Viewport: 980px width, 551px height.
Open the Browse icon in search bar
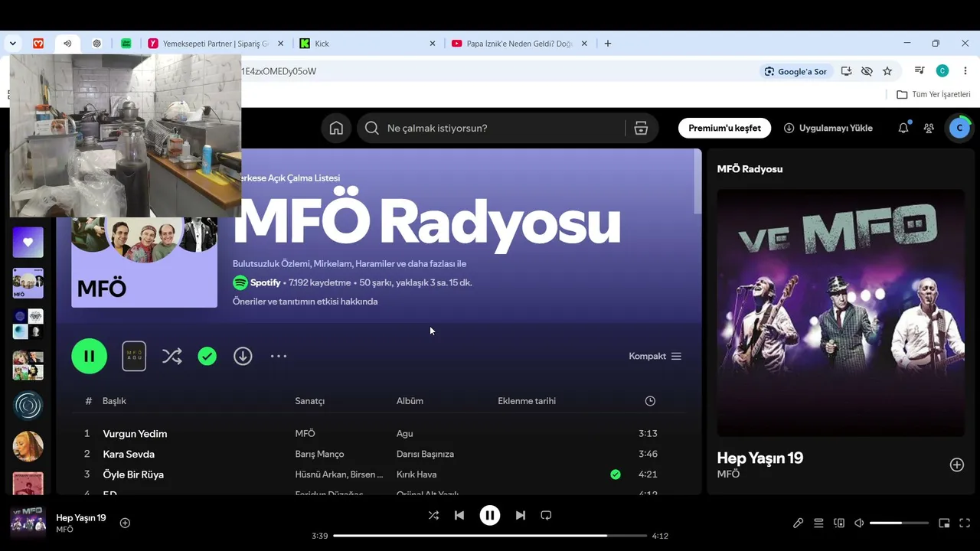[x=642, y=128]
